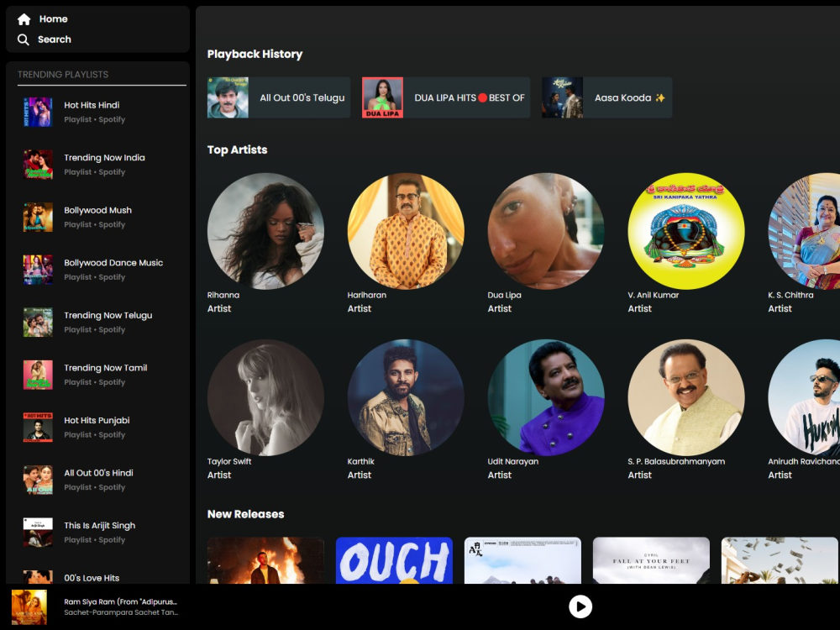
Task: Select Bollywood Dance Music title text
Action: click(x=113, y=262)
